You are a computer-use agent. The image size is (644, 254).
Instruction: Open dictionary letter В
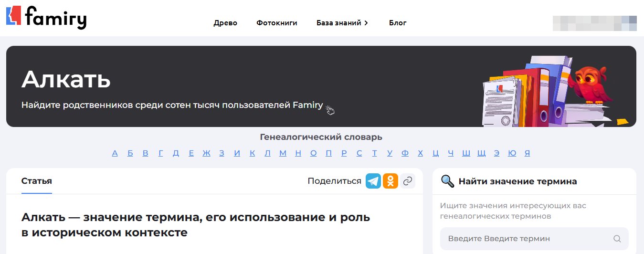tap(146, 153)
